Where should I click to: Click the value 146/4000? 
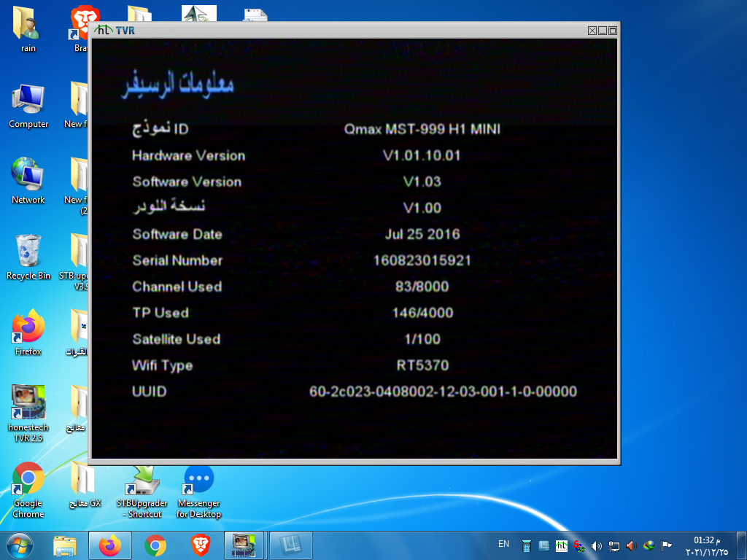pos(422,312)
